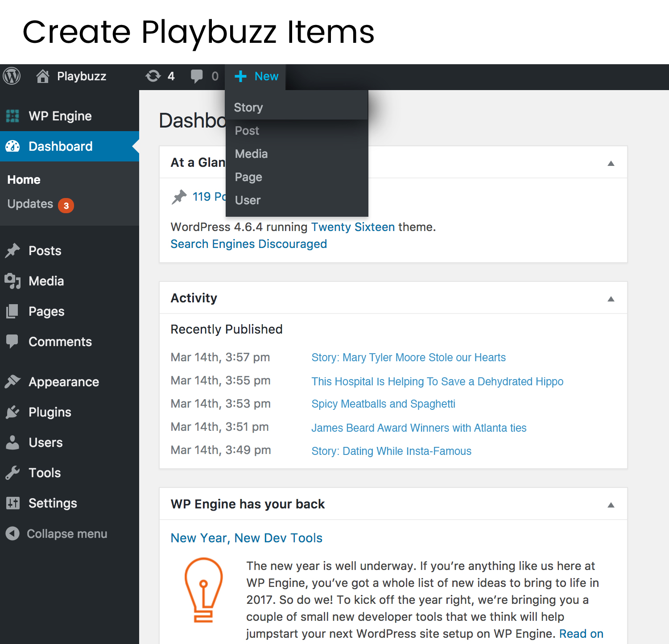Open the Twenty Sixteen theme link
This screenshot has width=669, height=644.
[x=353, y=227]
